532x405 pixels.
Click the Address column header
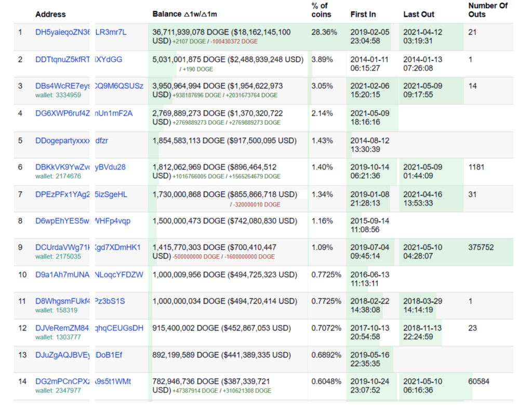tap(50, 14)
